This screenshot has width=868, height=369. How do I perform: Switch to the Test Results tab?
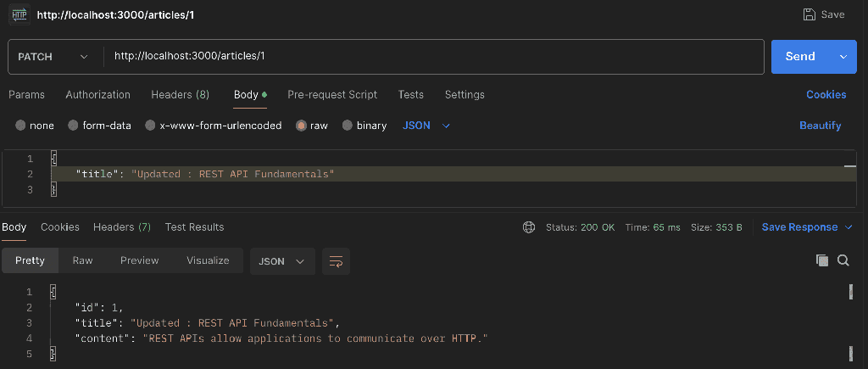[194, 227]
